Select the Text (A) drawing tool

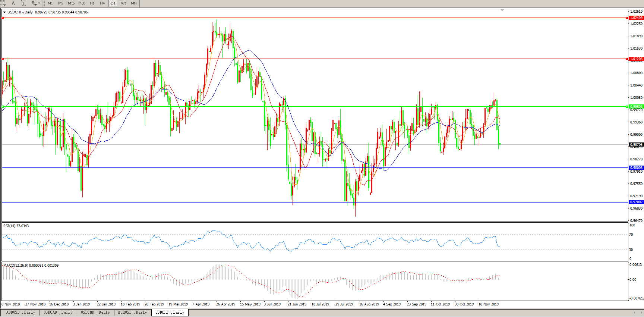click(13, 3)
